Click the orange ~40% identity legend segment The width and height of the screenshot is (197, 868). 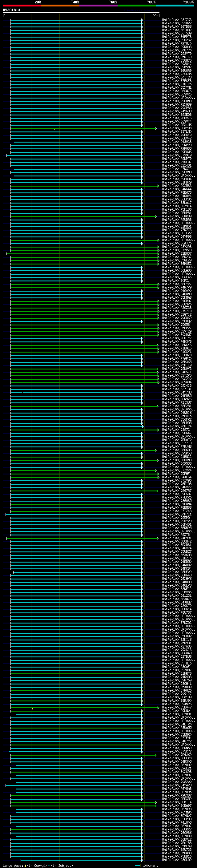coord(60,6)
